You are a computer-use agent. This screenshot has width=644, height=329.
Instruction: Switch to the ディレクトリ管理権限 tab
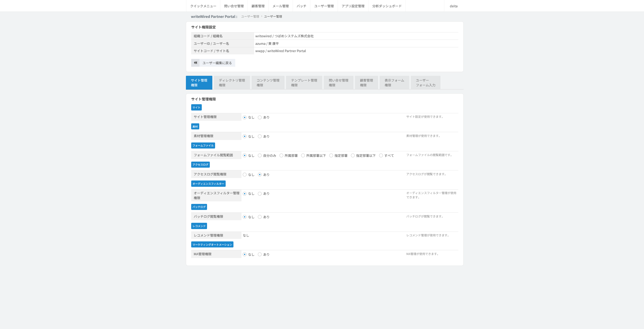click(x=232, y=83)
